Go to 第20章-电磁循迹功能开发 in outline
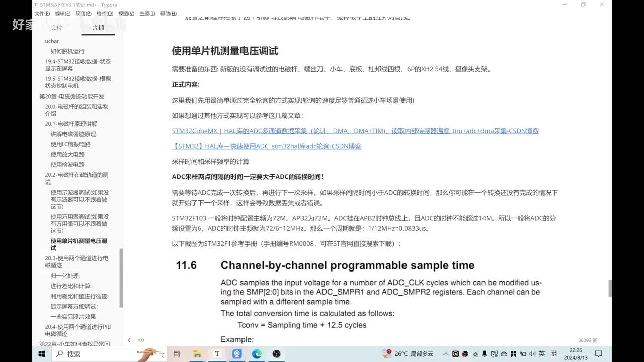 (x=72, y=96)
